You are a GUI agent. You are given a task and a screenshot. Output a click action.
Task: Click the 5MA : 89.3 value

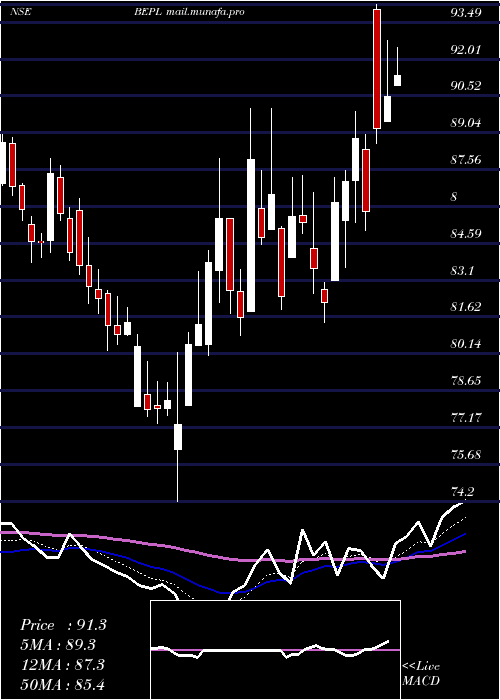click(x=58, y=645)
